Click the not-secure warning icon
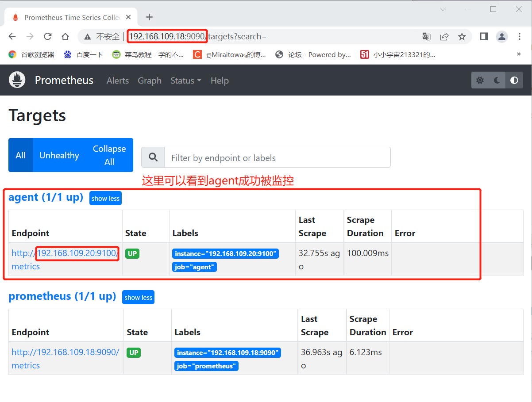Image resolution: width=532 pixels, height=402 pixels. 88,36
